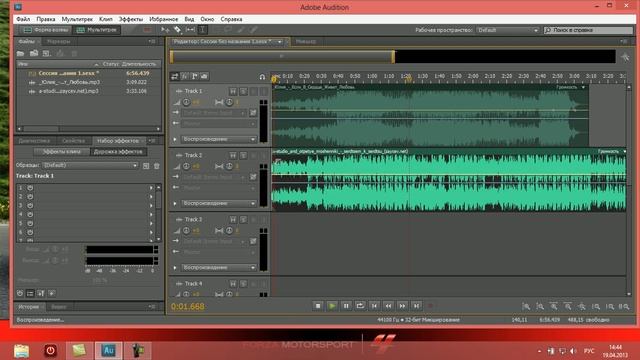Switch to the Микшер tab

[306, 41]
